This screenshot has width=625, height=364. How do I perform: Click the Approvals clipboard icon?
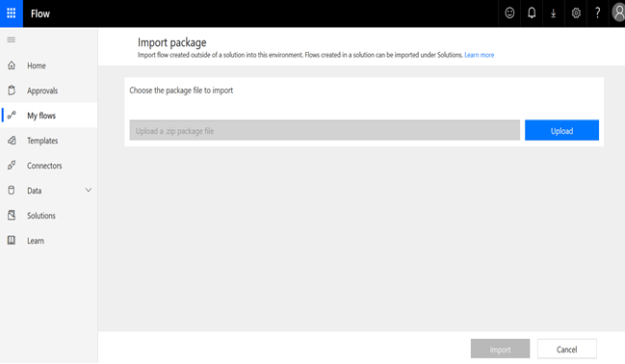pyautogui.click(x=12, y=91)
